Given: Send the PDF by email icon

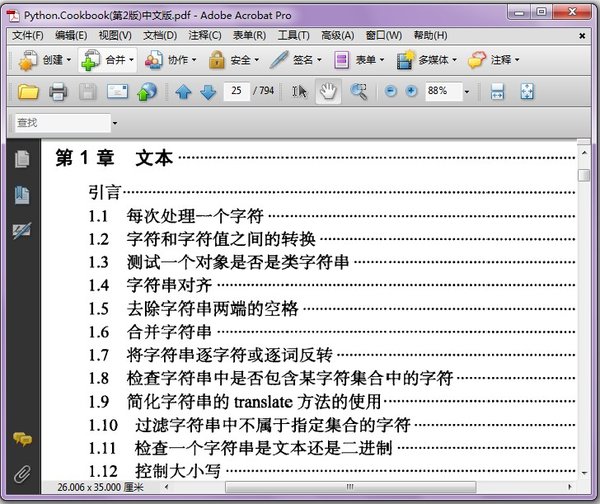Looking at the screenshot, I should click(117, 91).
